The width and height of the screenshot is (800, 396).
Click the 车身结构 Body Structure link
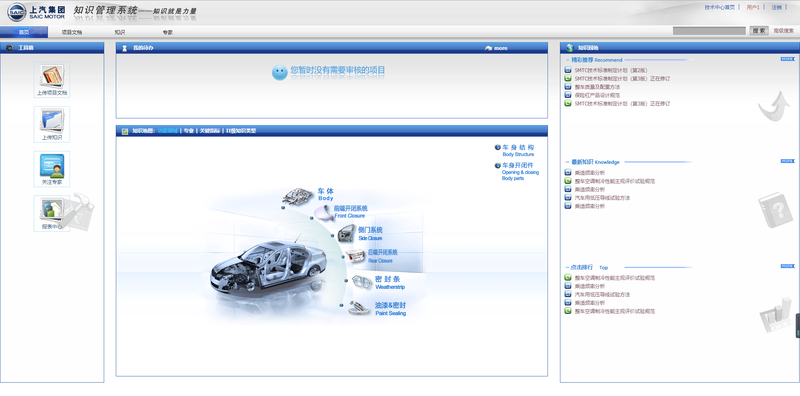[518, 150]
